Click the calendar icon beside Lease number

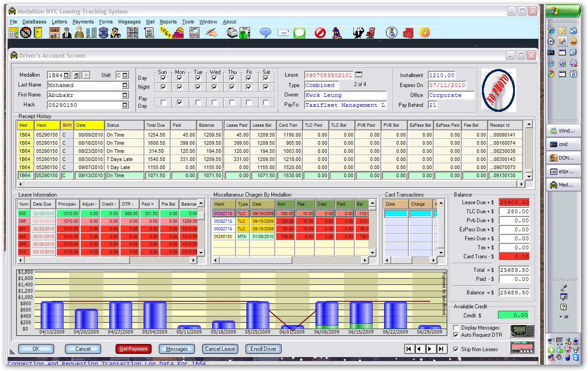coord(359,75)
